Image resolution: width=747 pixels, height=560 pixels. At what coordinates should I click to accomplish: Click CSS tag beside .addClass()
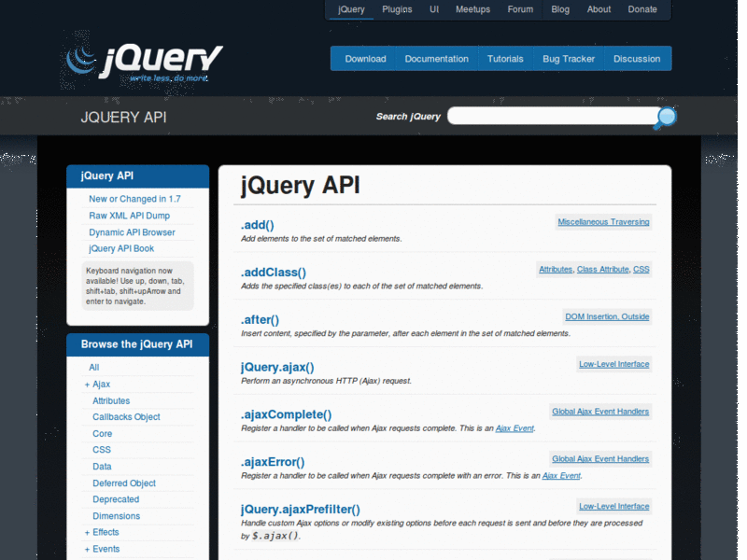[x=641, y=270]
